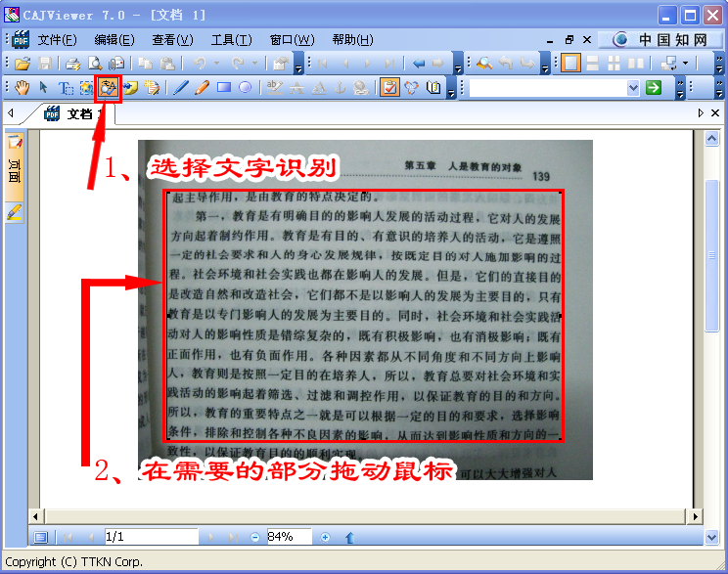Select the ellipse annotation tool
728x574 pixels.
(x=245, y=88)
